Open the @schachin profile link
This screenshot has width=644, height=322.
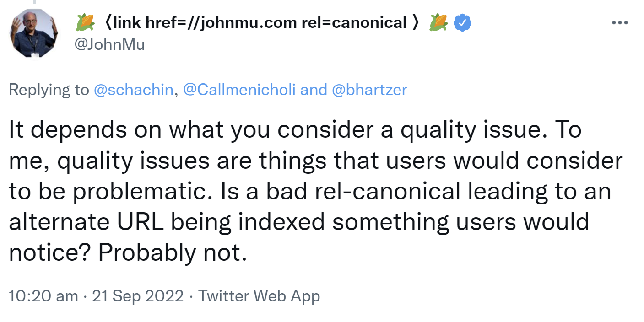pyautogui.click(x=133, y=90)
